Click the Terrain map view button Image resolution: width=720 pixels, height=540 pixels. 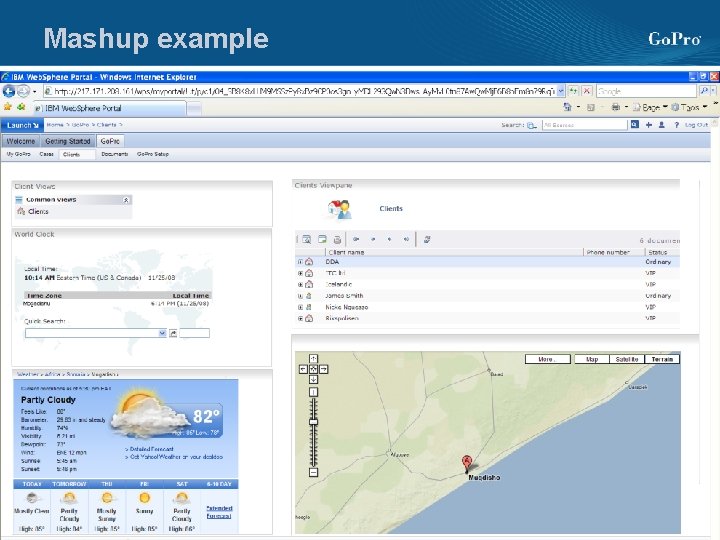[x=662, y=359]
